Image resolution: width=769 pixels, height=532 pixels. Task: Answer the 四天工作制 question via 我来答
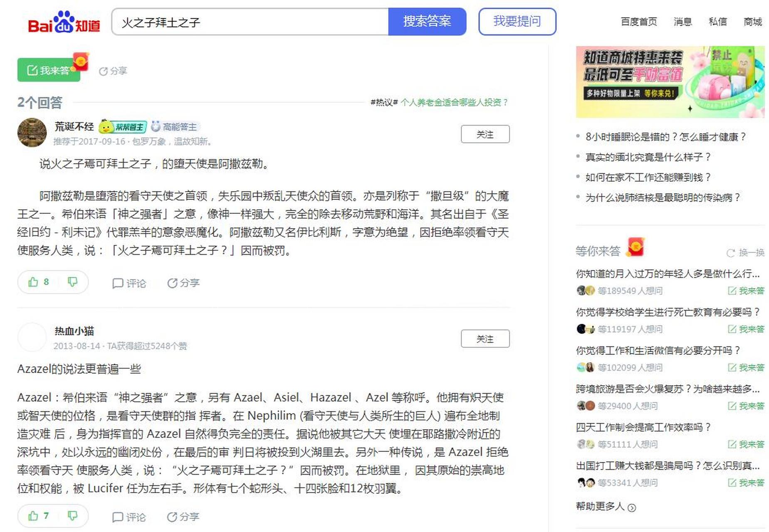click(x=747, y=444)
